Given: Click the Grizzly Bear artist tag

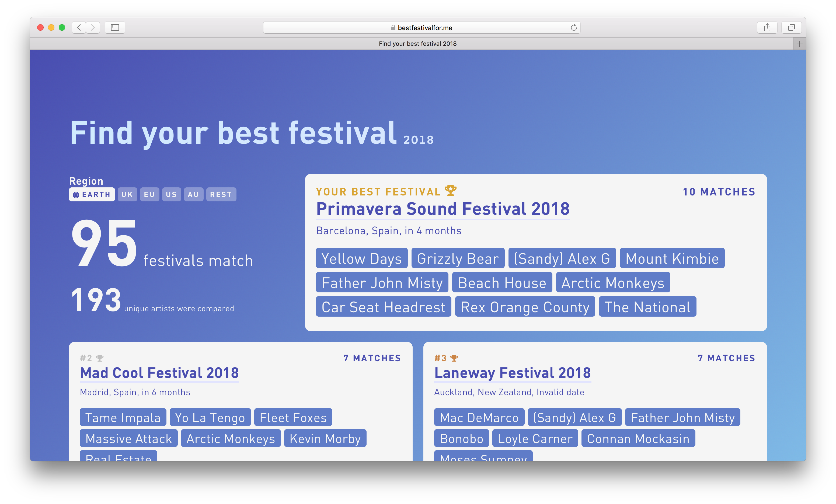Looking at the screenshot, I should tap(458, 258).
